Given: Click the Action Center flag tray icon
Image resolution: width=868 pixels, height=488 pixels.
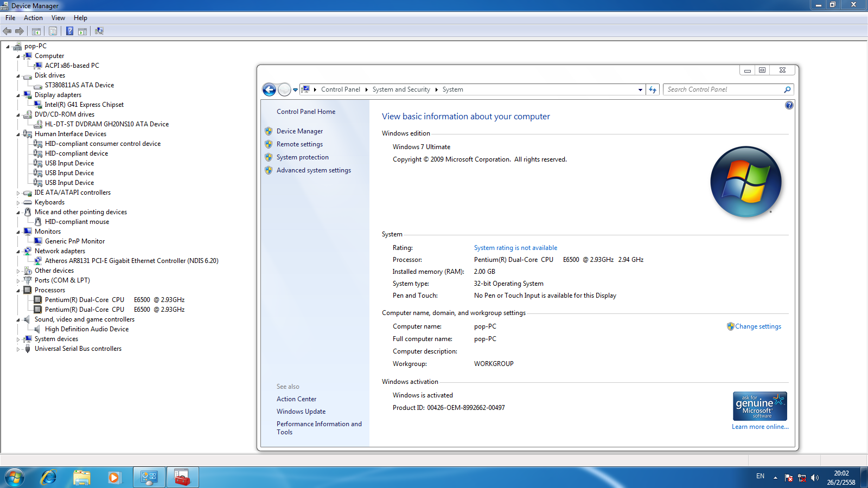Looking at the screenshot, I should (x=789, y=478).
